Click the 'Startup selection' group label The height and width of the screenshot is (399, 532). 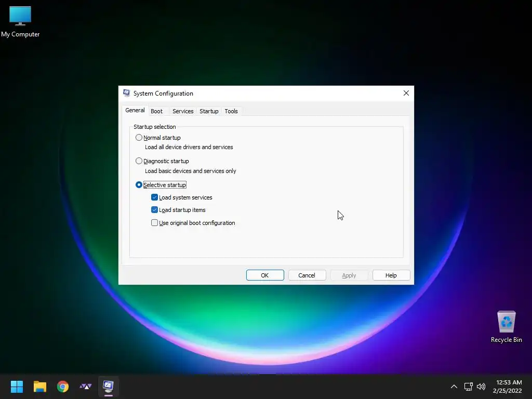[x=155, y=127]
